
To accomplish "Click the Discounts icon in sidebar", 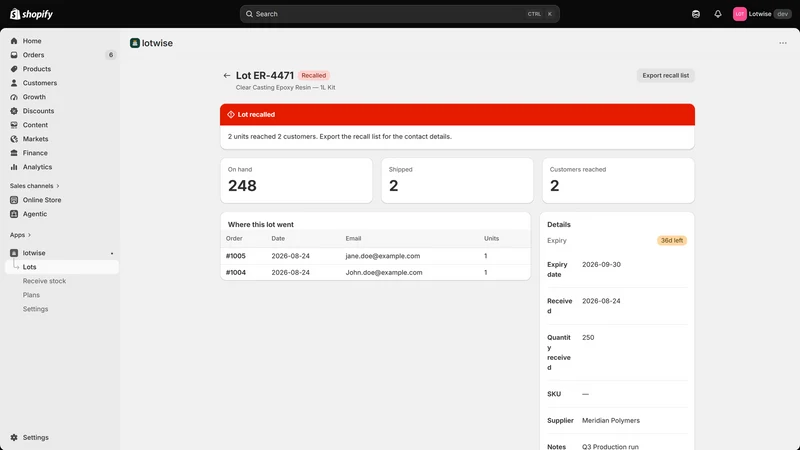I will (x=14, y=111).
